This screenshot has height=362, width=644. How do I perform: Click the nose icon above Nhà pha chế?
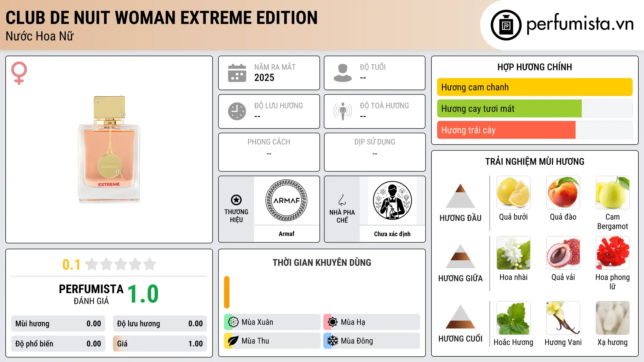(x=342, y=200)
